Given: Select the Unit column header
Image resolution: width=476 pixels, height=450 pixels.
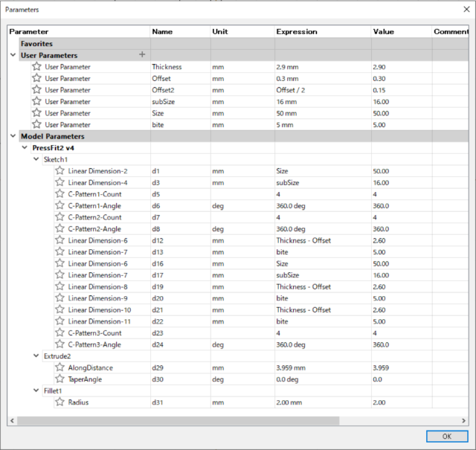Looking at the screenshot, I should pyautogui.click(x=242, y=31).
